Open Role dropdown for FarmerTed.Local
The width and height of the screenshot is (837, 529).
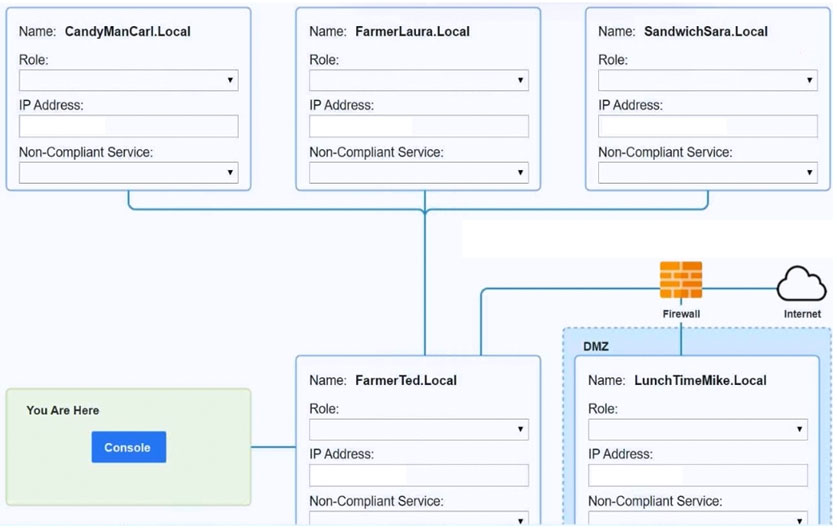click(418, 430)
